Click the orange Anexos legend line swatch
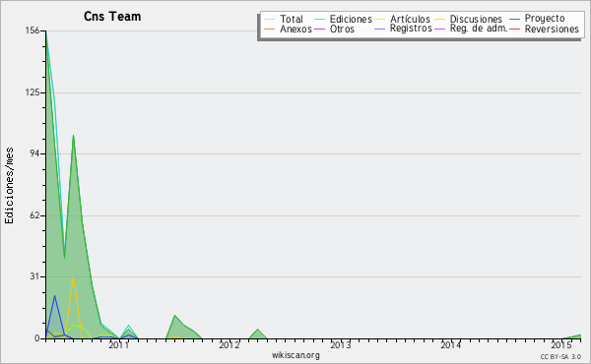Image resolution: width=591 pixels, height=364 pixels. pyautogui.click(x=270, y=29)
